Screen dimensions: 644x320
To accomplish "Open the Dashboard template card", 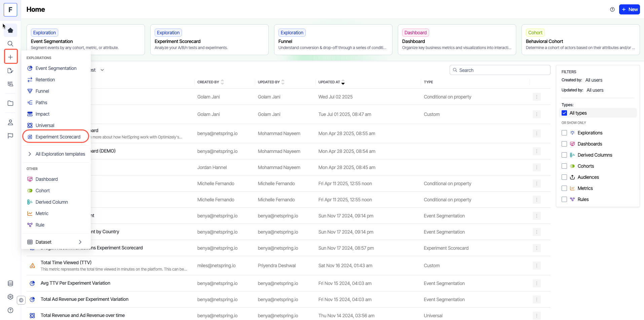I will click(457, 40).
